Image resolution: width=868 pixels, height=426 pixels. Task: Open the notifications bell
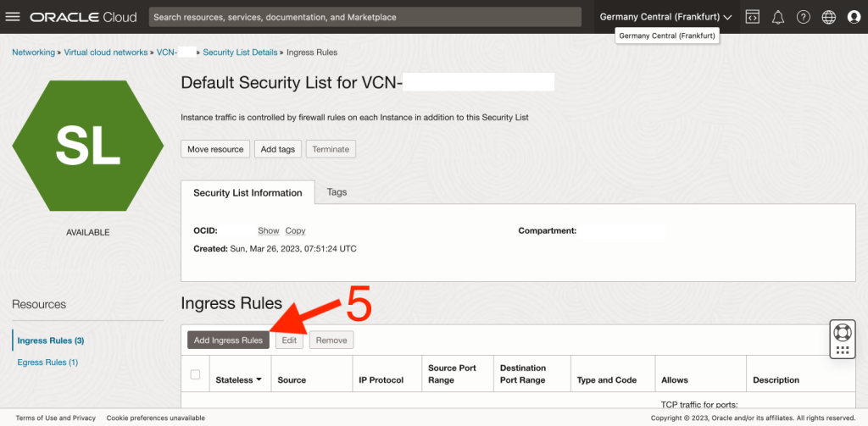[777, 17]
